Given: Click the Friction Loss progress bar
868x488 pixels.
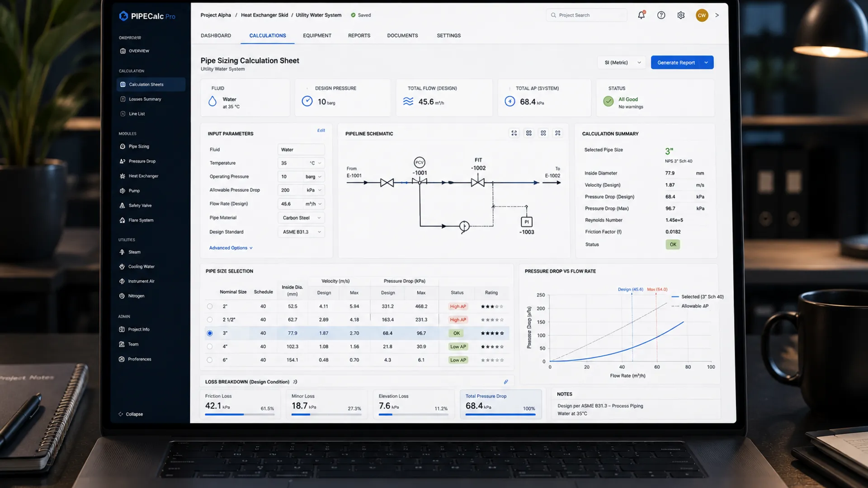Looking at the screenshot, I should click(x=240, y=414).
